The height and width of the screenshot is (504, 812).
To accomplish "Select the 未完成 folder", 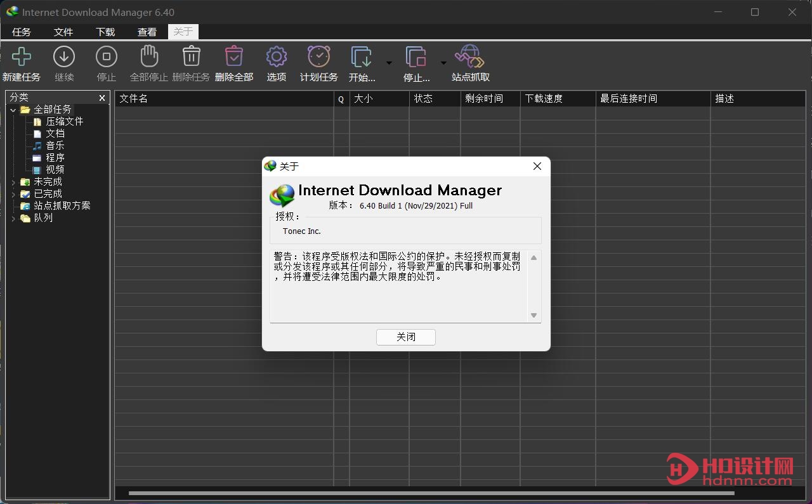I will (48, 182).
